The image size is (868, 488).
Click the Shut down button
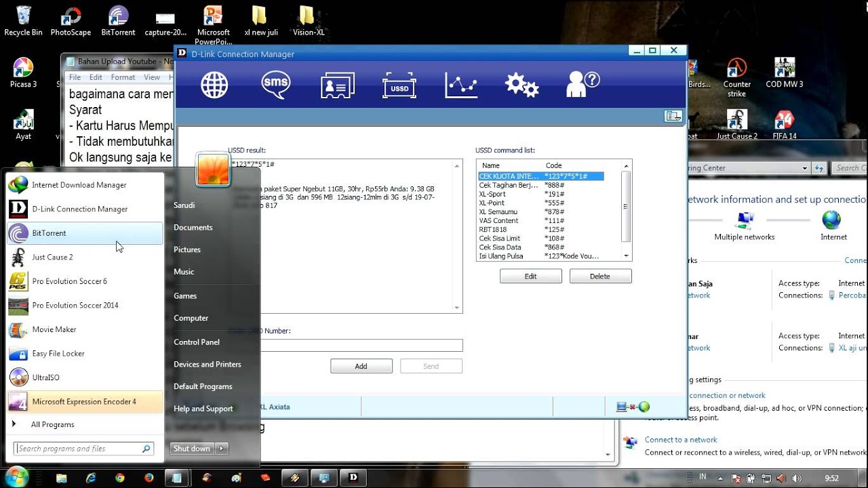192,448
